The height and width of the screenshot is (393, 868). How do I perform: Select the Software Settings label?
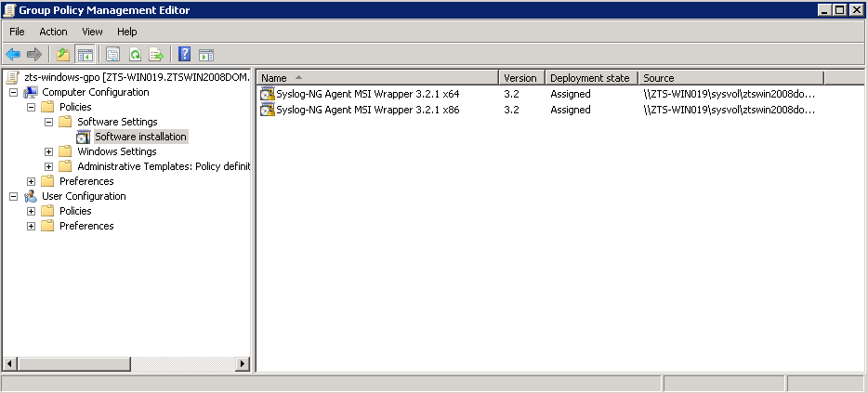point(117,122)
